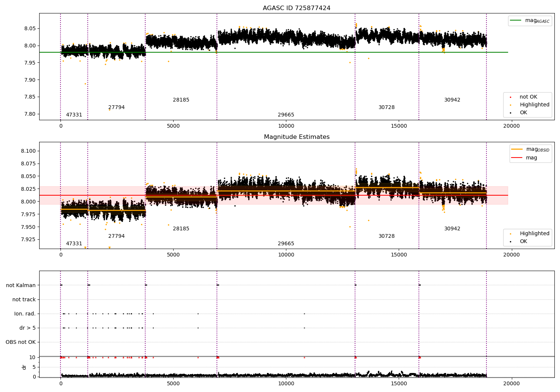This screenshot has height=392, width=560.
Task: Click OBSID label "30728" in top plot
Action: point(386,108)
